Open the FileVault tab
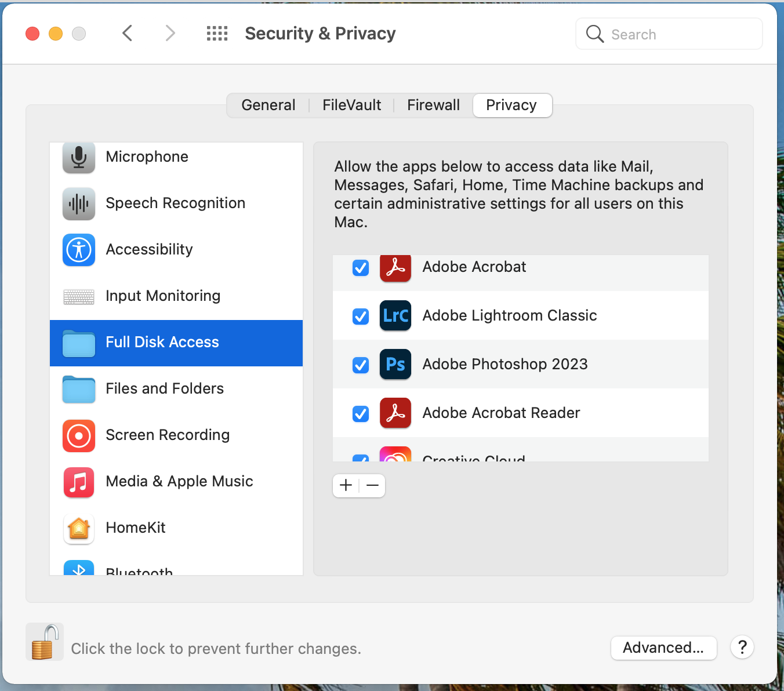 click(351, 105)
